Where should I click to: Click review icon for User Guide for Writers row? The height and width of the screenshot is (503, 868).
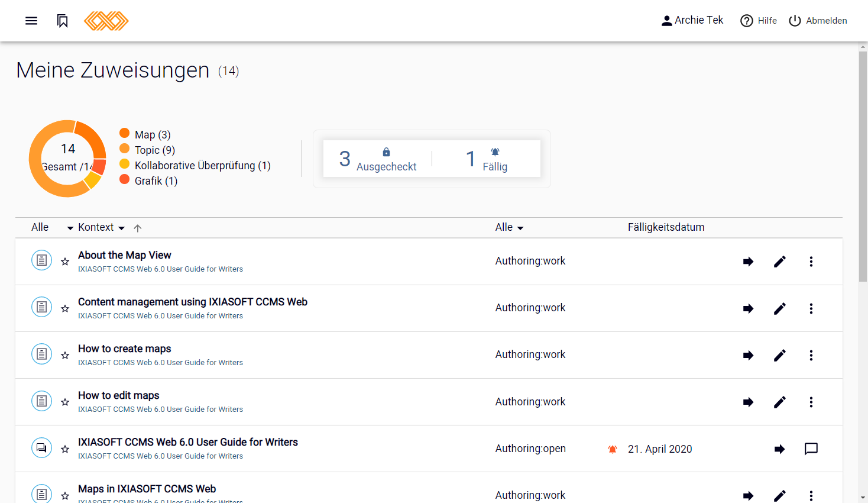pos(41,447)
